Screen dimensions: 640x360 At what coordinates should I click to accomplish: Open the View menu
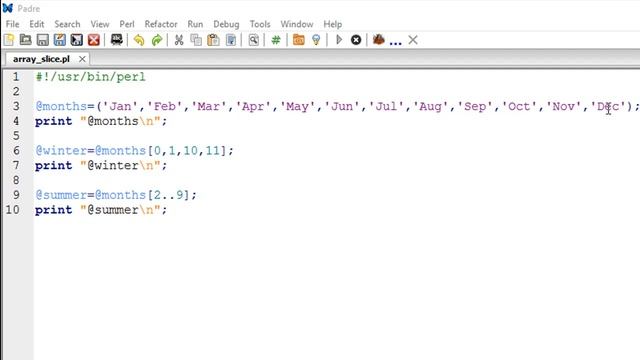pos(100,24)
